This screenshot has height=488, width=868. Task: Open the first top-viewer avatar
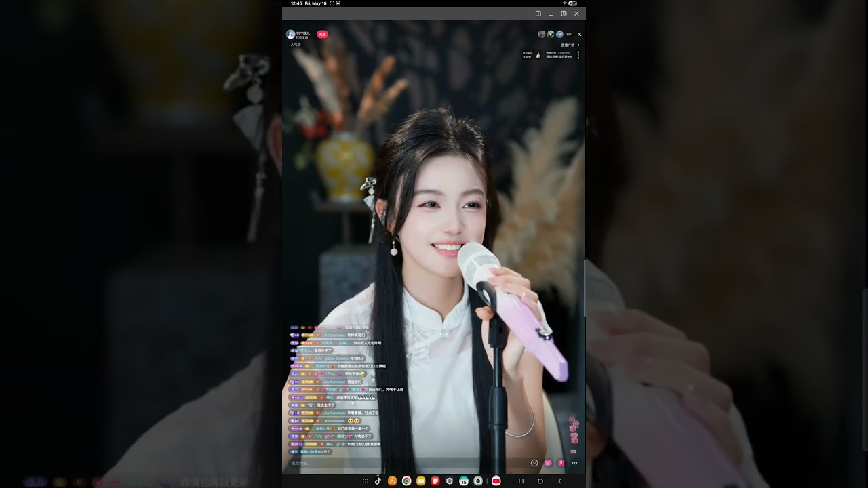(x=542, y=34)
